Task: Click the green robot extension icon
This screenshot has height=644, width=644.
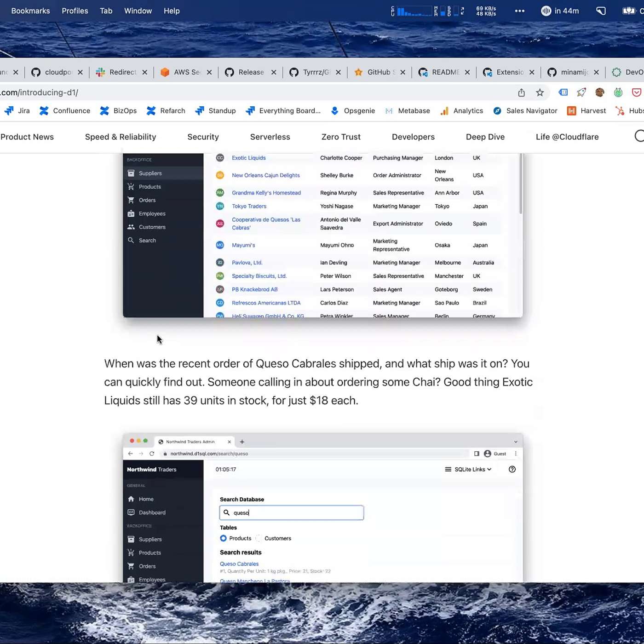Action: (x=618, y=92)
